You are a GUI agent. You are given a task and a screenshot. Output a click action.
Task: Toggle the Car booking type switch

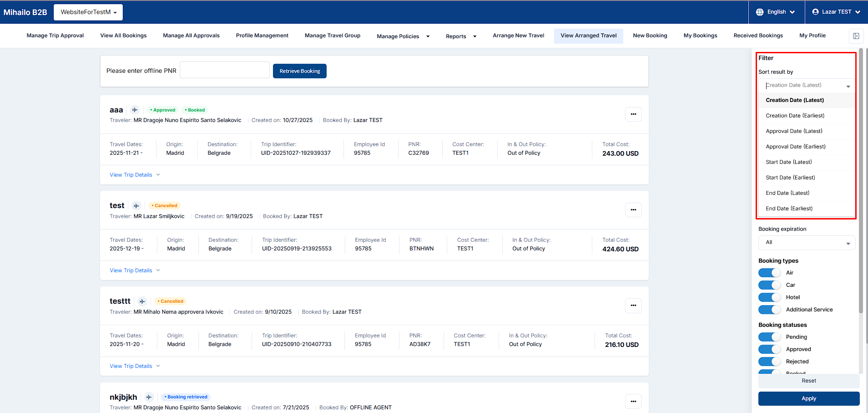coord(770,285)
